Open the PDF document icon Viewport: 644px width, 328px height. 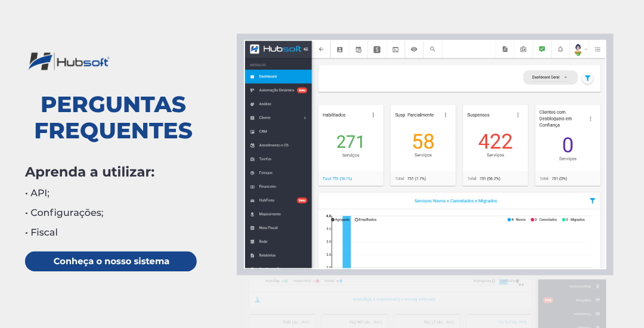click(505, 49)
